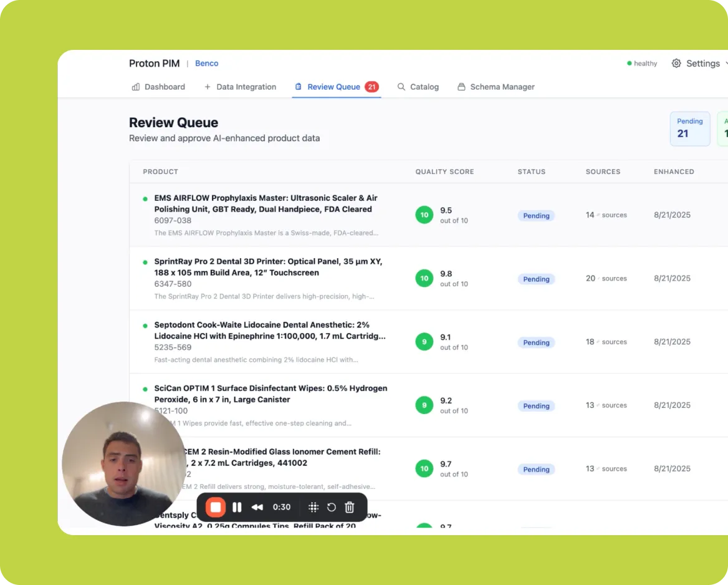The image size is (728, 585).
Task: Open the Dashboard tab
Action: pyautogui.click(x=158, y=87)
